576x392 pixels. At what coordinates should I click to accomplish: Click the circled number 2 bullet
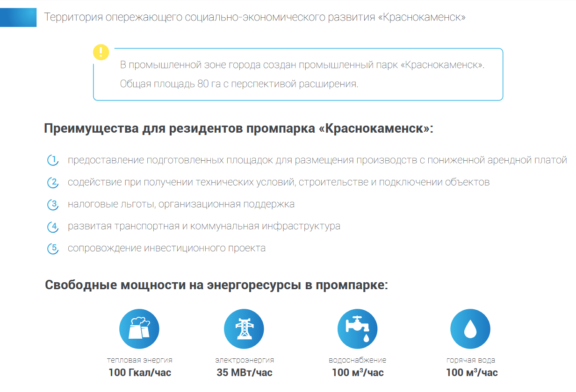53,182
